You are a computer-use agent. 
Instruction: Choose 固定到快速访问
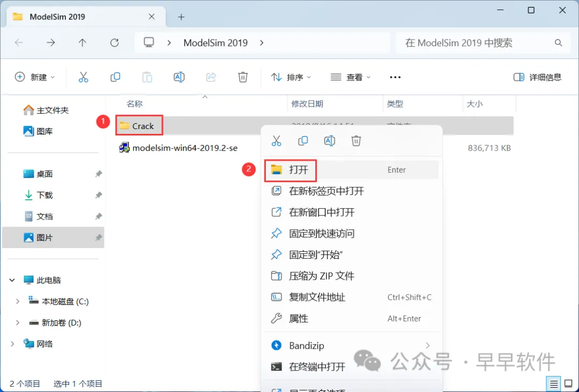click(x=351, y=233)
